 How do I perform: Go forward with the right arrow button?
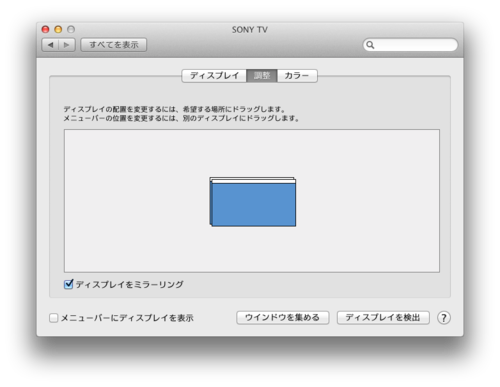coord(67,45)
